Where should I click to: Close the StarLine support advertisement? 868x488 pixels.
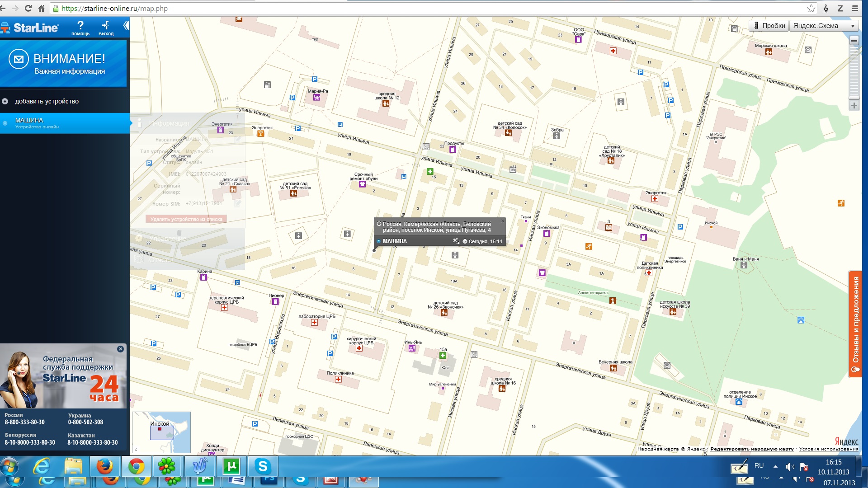click(x=120, y=349)
